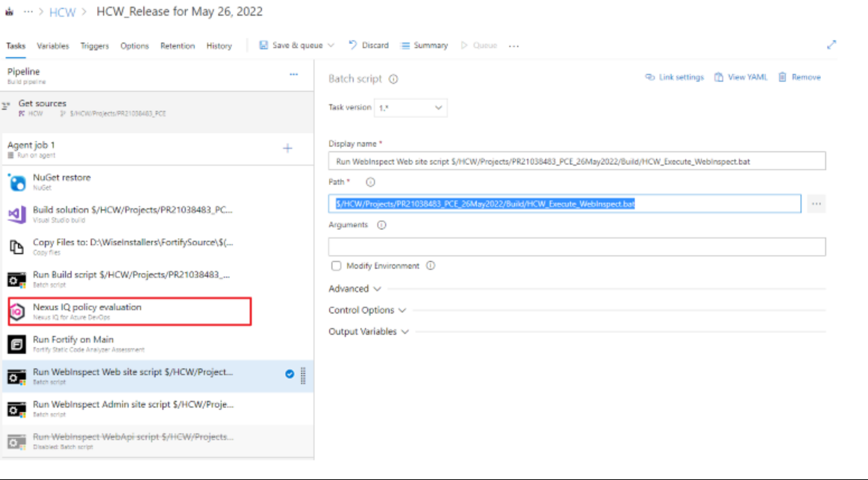
Task: Switch to the Triggers tab
Action: coord(95,46)
